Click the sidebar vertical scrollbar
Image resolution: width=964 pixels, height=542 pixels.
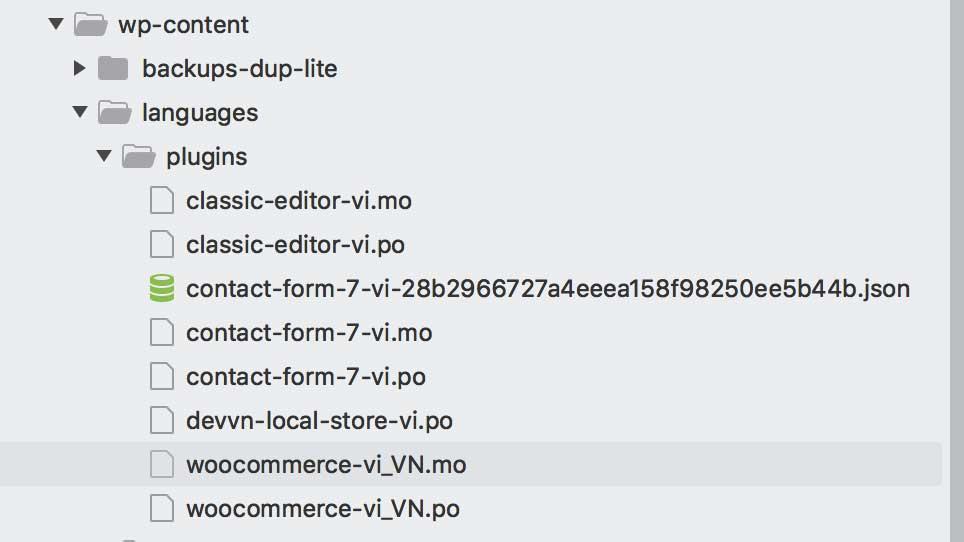957,271
